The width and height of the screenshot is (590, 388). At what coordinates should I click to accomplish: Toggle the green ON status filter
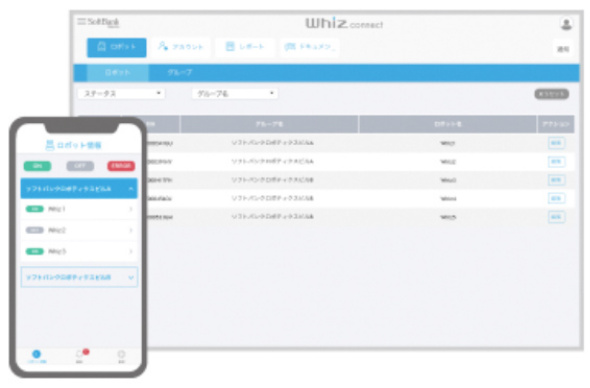tap(37, 166)
